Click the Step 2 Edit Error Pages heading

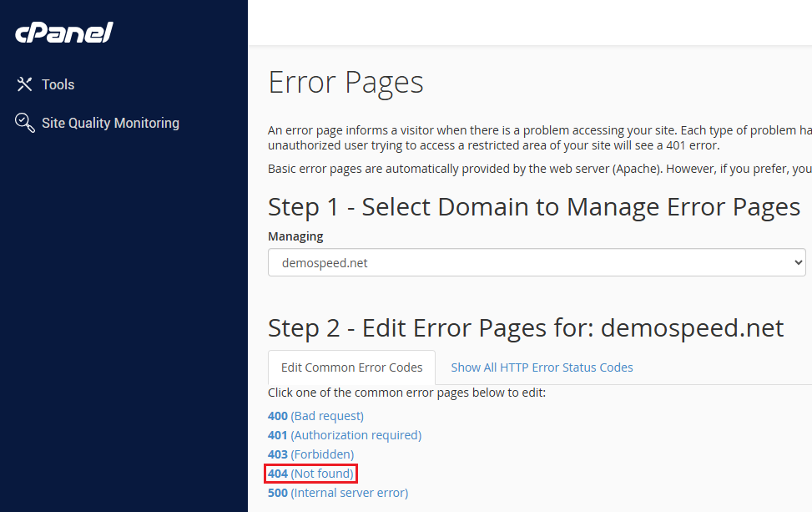pyautogui.click(x=525, y=328)
